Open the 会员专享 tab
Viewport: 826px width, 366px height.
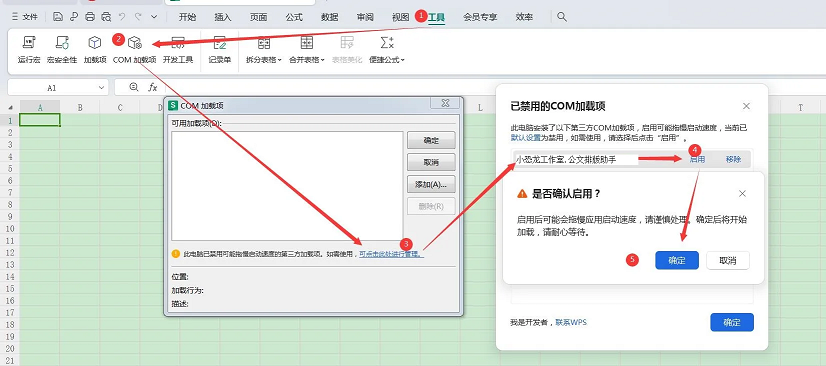tap(480, 17)
